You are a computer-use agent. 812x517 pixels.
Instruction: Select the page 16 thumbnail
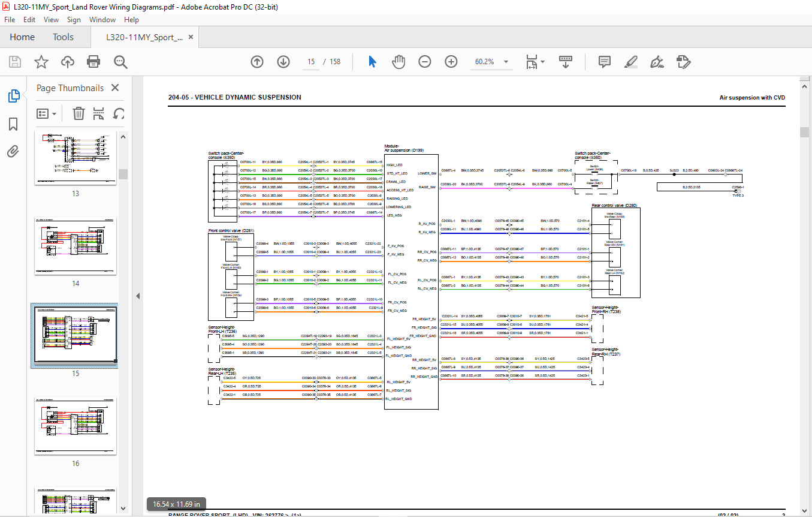click(76, 425)
